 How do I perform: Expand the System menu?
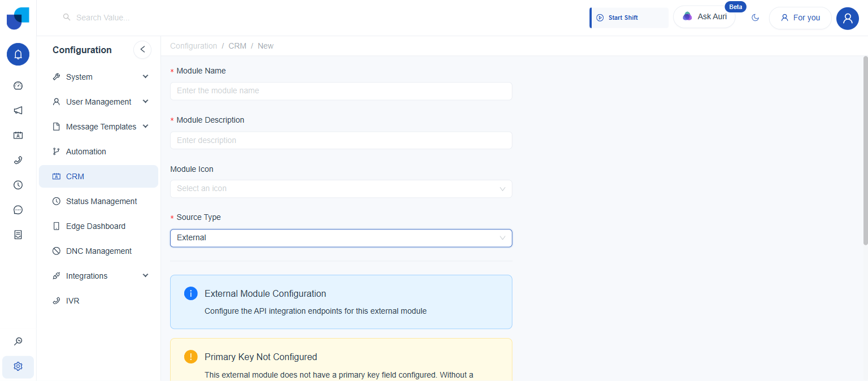tap(98, 77)
